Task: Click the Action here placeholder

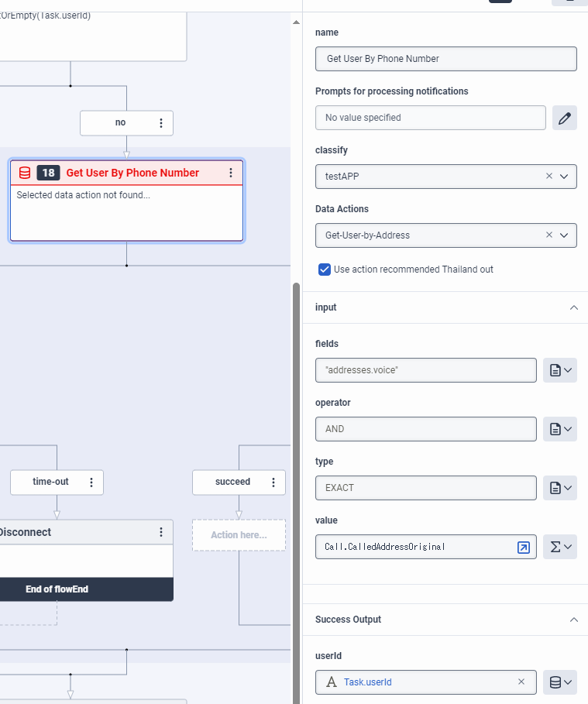Action: 239,535
